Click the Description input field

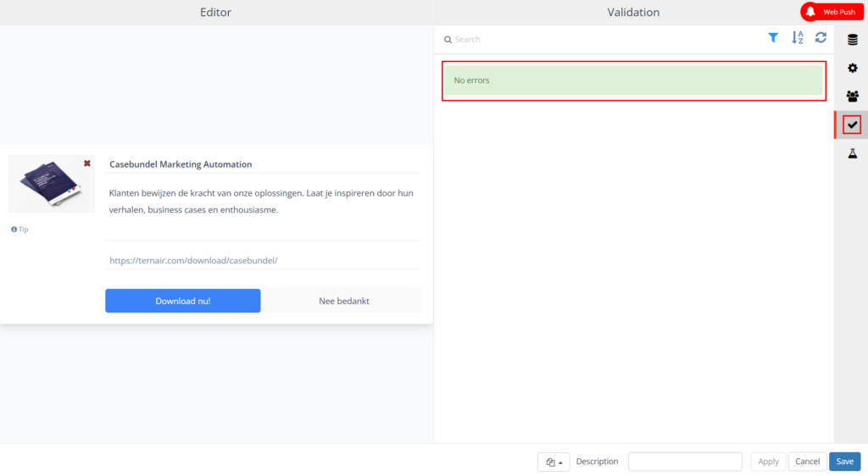coord(685,462)
